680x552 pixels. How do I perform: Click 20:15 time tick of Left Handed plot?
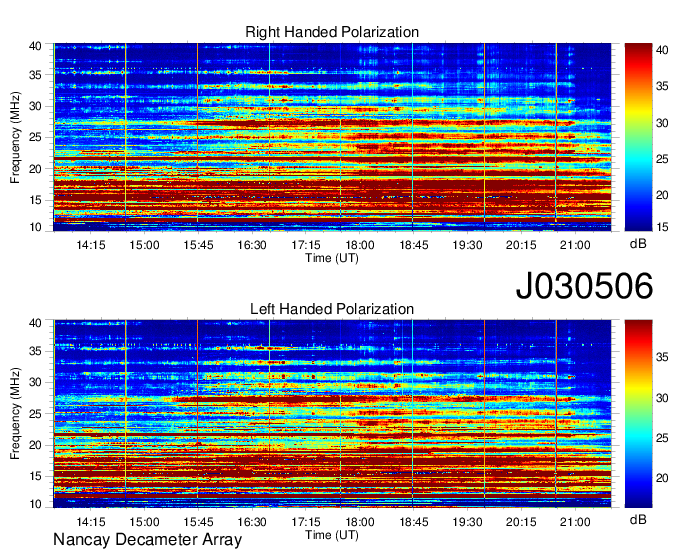tap(521, 521)
